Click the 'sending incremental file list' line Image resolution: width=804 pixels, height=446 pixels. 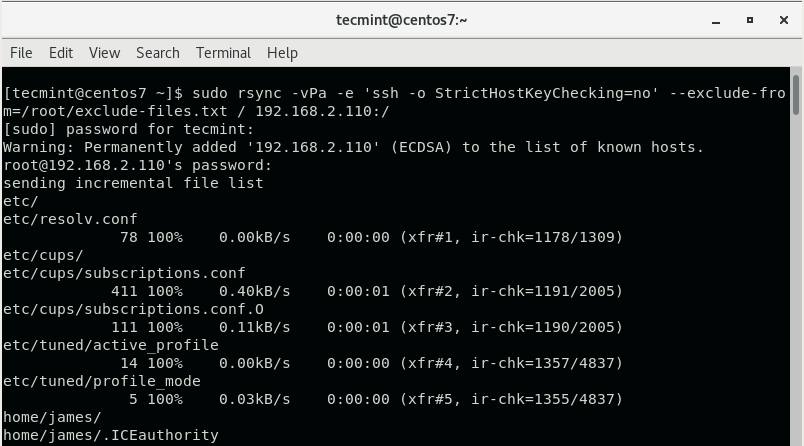(x=133, y=183)
